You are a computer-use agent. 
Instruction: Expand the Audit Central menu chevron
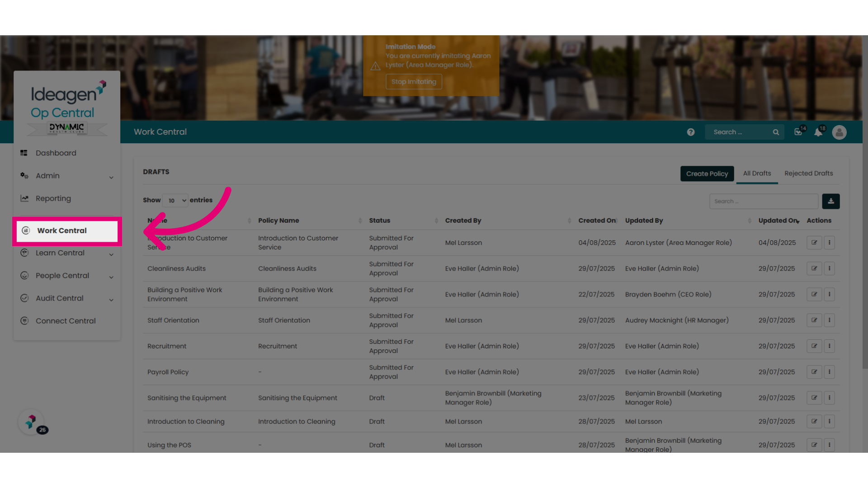click(111, 300)
